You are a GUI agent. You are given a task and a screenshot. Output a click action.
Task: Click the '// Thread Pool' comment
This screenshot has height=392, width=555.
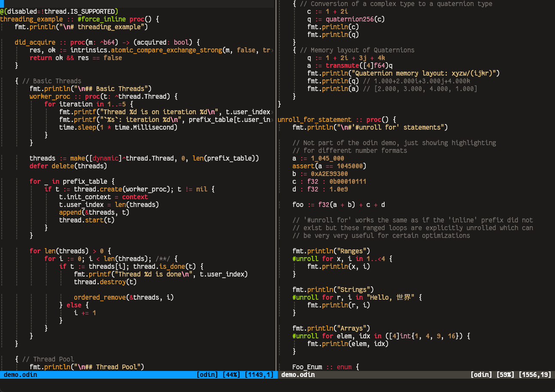48,359
